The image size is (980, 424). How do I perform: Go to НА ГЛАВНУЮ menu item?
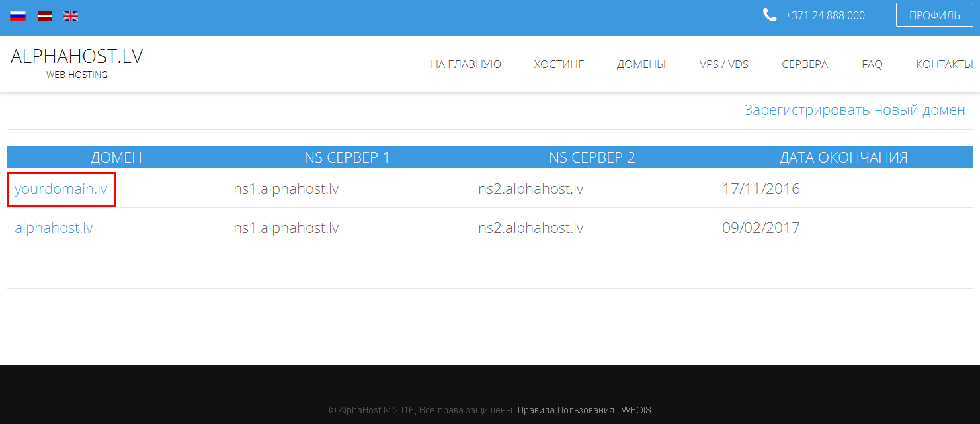(466, 64)
